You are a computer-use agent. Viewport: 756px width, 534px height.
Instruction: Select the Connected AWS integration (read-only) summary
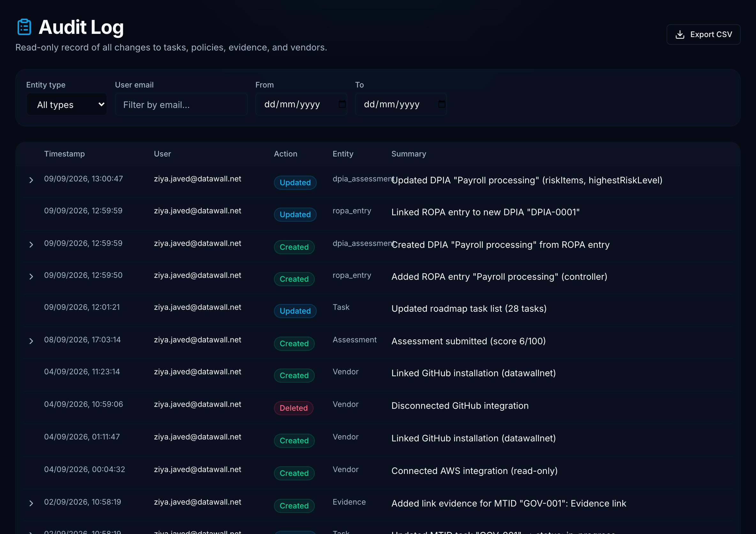click(x=474, y=471)
